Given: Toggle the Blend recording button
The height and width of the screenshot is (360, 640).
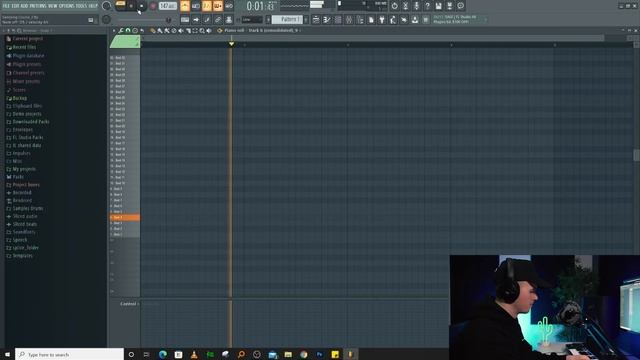Looking at the screenshot, I should (x=218, y=6).
